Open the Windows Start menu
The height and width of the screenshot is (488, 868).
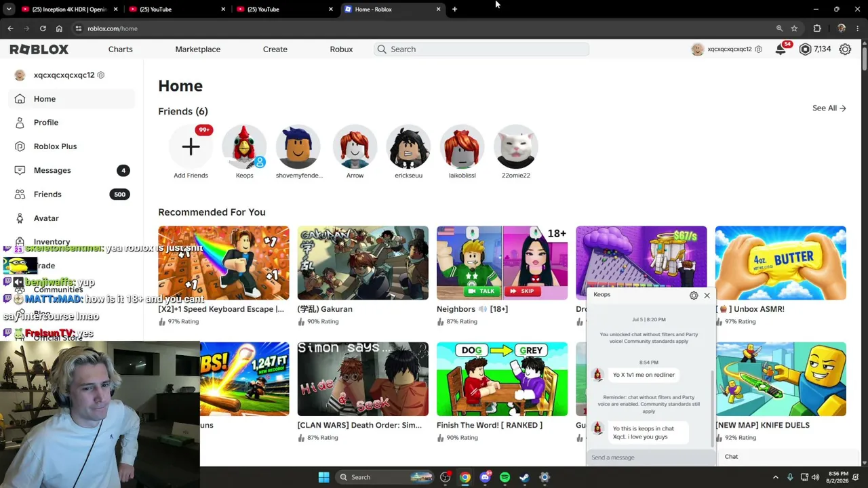pos(323,477)
